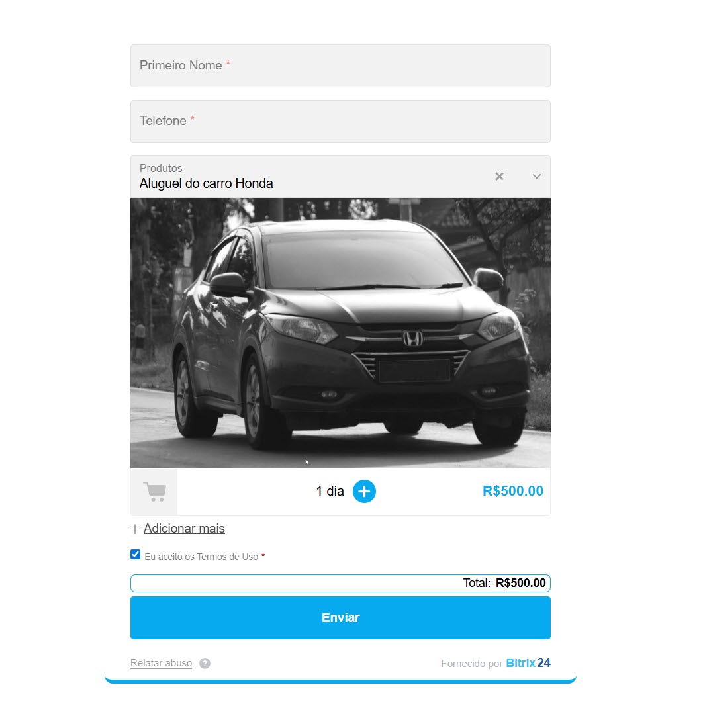The height and width of the screenshot is (728, 703).
Task: Click the 'Fornecido por' text
Action: [472, 663]
